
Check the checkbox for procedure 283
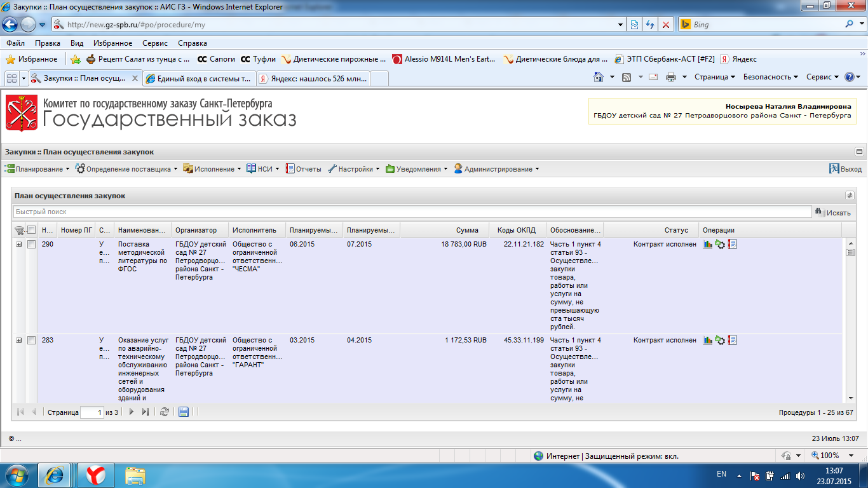[31, 341]
